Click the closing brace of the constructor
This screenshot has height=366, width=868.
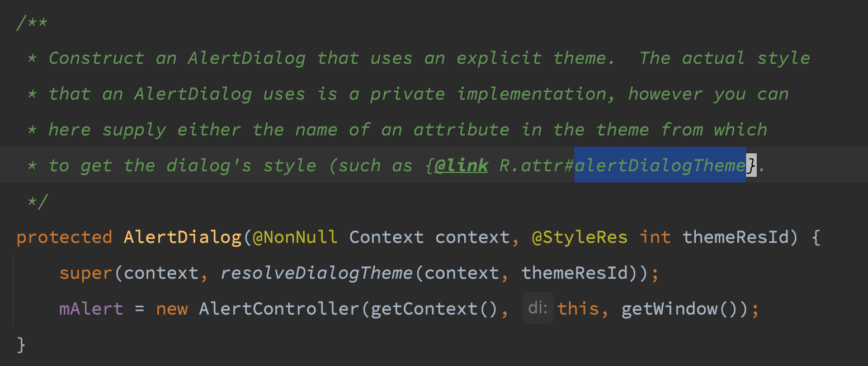click(x=21, y=345)
